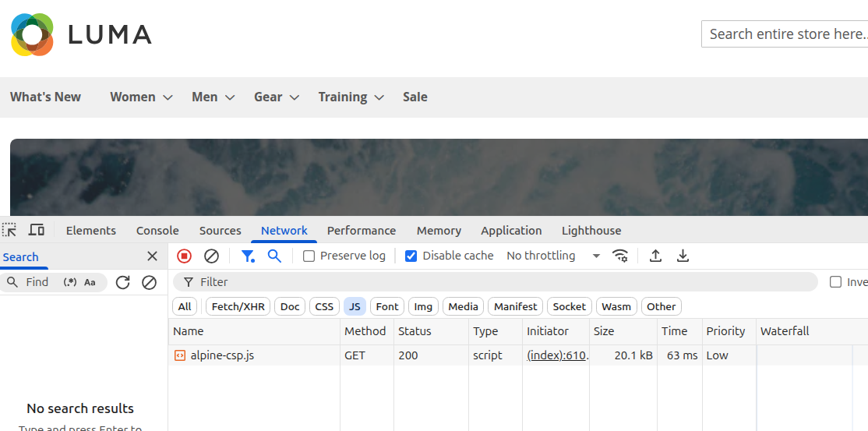Open the What's New page
Viewport: 868px width, 431px height.
pos(45,97)
